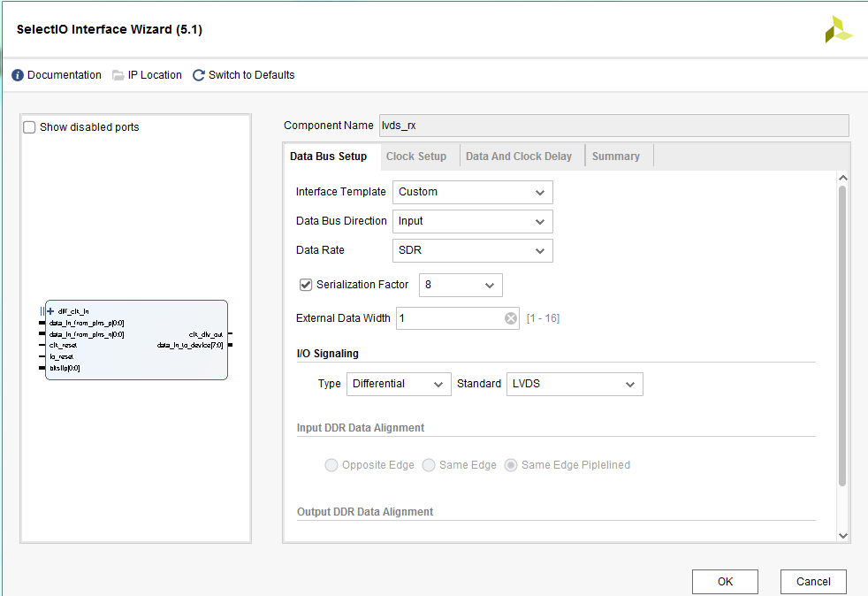Switch to Data And Clock Delay tab
This screenshot has height=596, width=868.
(x=519, y=157)
